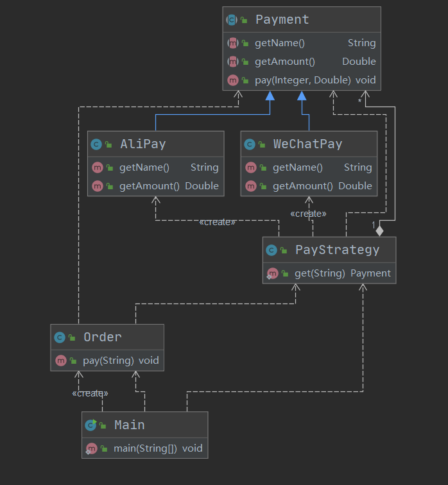Click the public visibility icon beside Payment title

244,21
